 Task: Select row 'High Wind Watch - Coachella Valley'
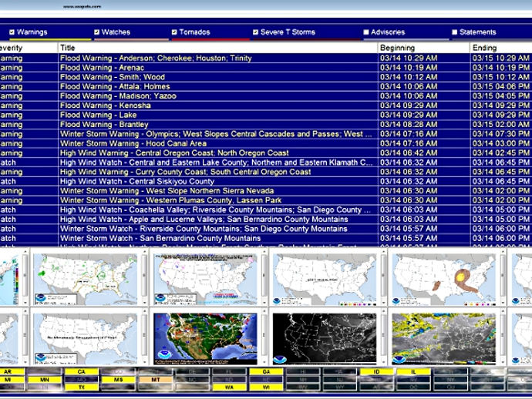pos(266,210)
